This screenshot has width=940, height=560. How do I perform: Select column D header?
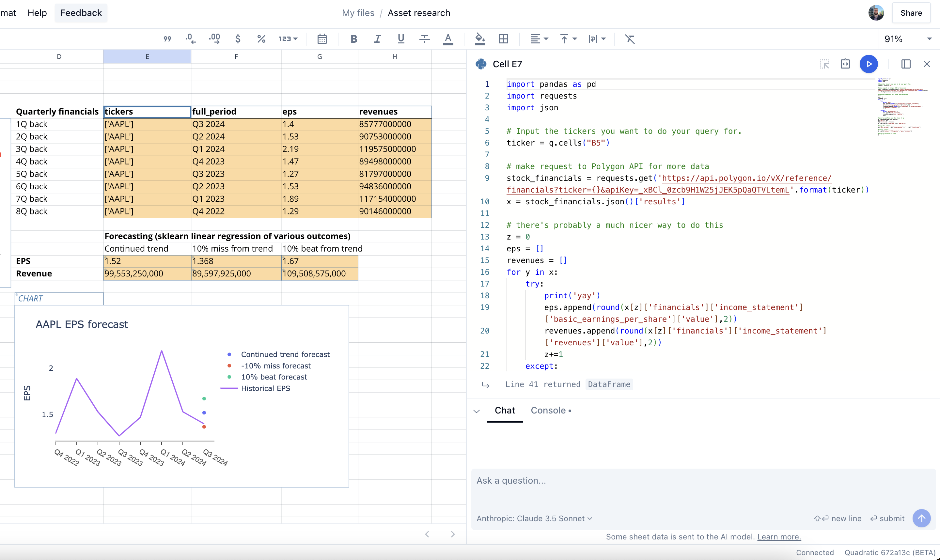click(59, 56)
